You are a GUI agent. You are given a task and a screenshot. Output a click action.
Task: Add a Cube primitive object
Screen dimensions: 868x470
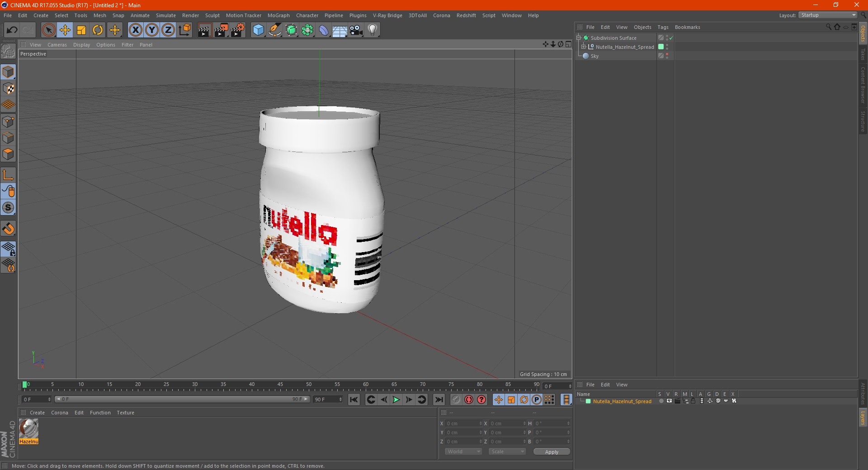(258, 30)
